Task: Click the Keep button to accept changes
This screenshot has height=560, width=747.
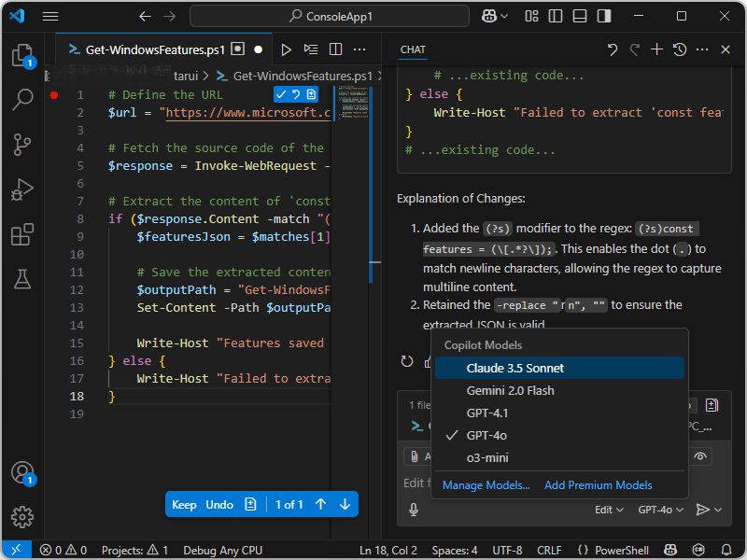Action: pyautogui.click(x=184, y=504)
